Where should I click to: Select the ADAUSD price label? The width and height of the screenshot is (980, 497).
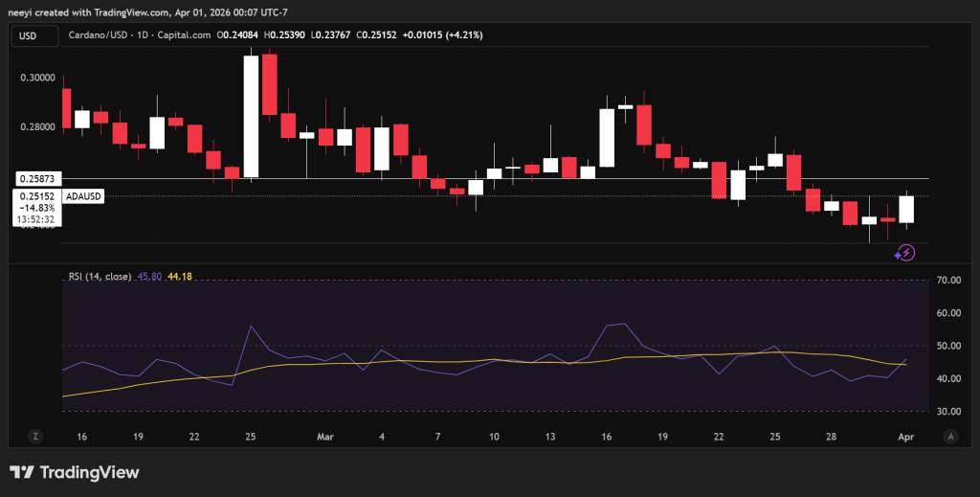[83, 196]
